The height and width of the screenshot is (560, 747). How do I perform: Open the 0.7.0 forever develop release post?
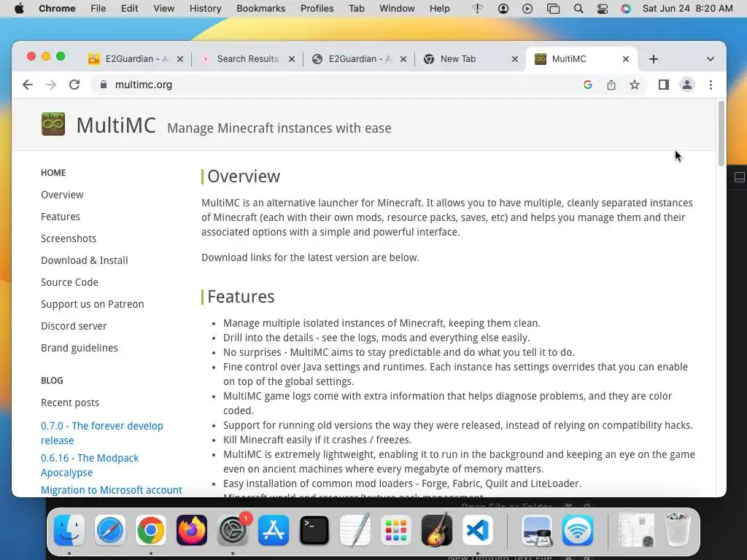102,433
